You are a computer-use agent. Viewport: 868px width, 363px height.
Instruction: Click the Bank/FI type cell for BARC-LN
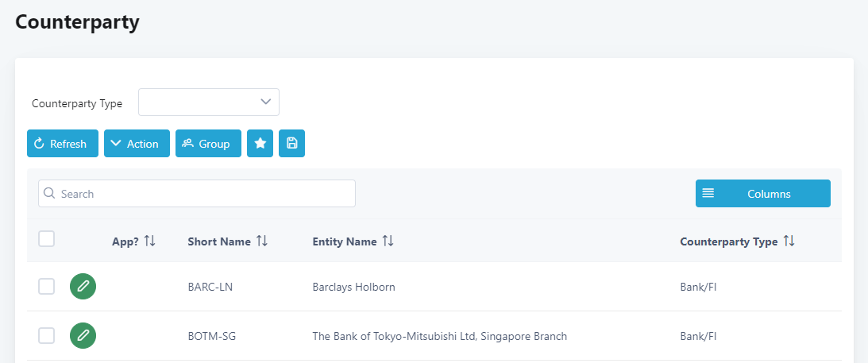[x=698, y=287]
